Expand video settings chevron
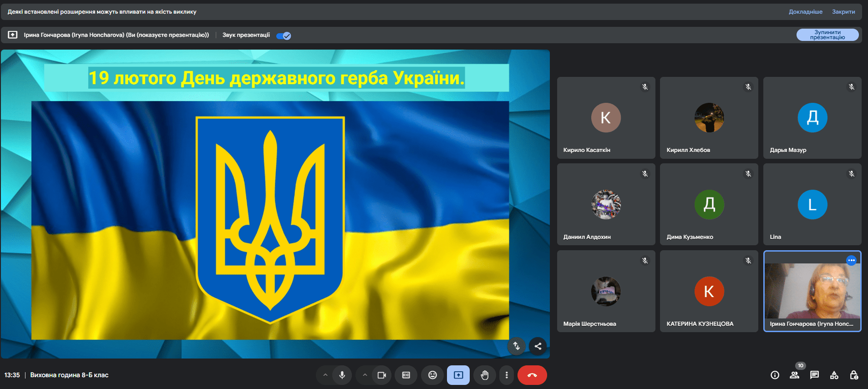Screen dimensions: 868x389 click(365, 375)
